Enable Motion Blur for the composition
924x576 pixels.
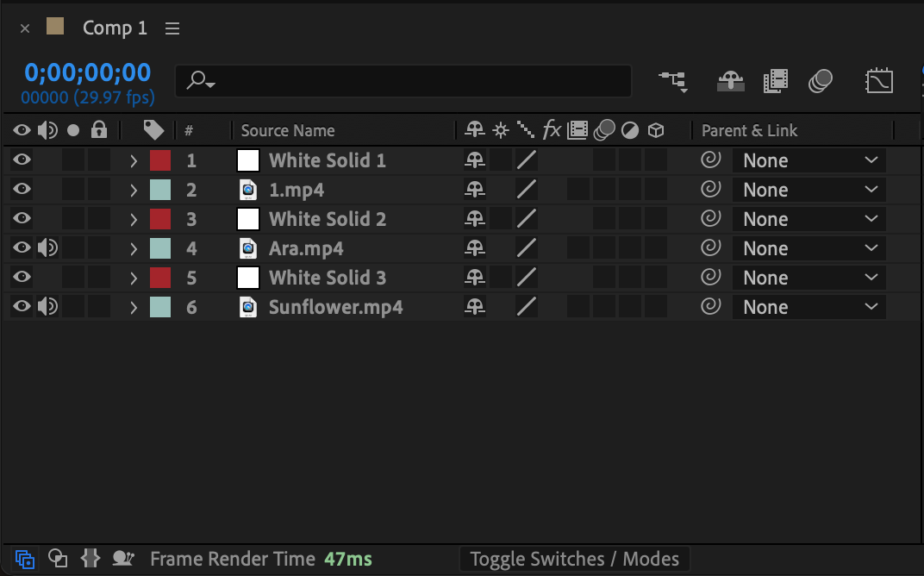[820, 81]
